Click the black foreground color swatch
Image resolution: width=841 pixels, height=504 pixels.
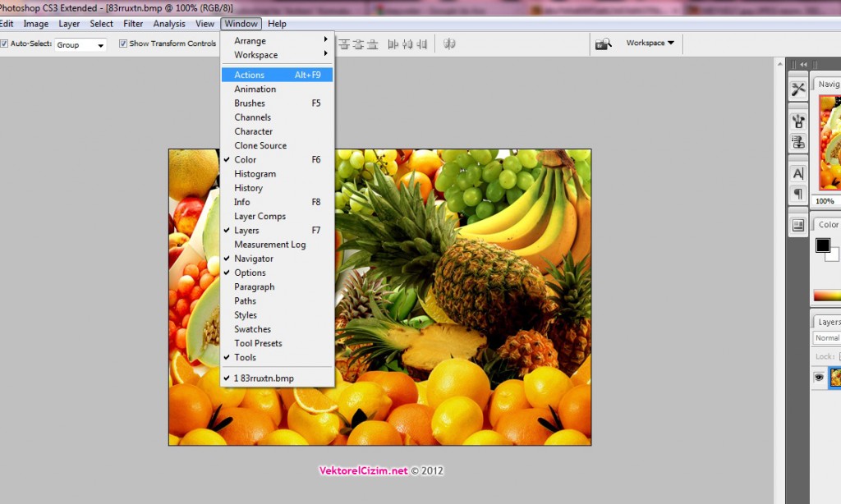click(822, 245)
